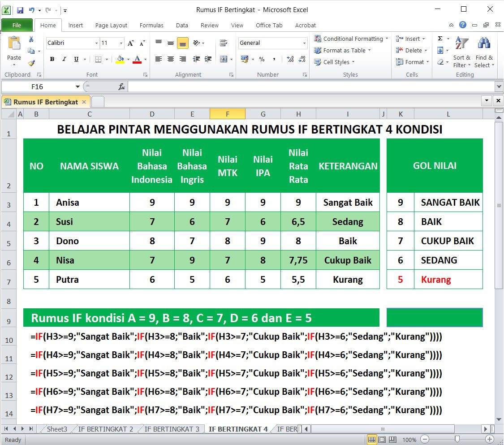Viewport: 504px width, 445px height.
Task: Switch to the Data tab
Action: click(x=182, y=25)
